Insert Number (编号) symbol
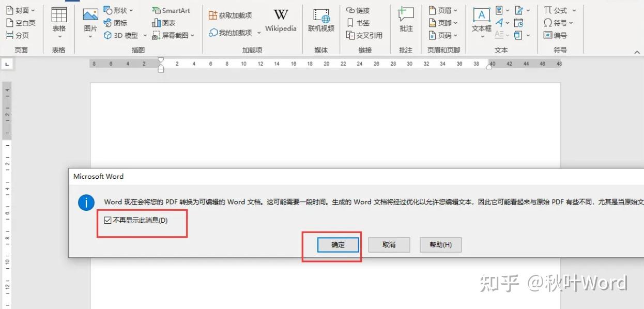This screenshot has width=644, height=309. click(x=556, y=35)
